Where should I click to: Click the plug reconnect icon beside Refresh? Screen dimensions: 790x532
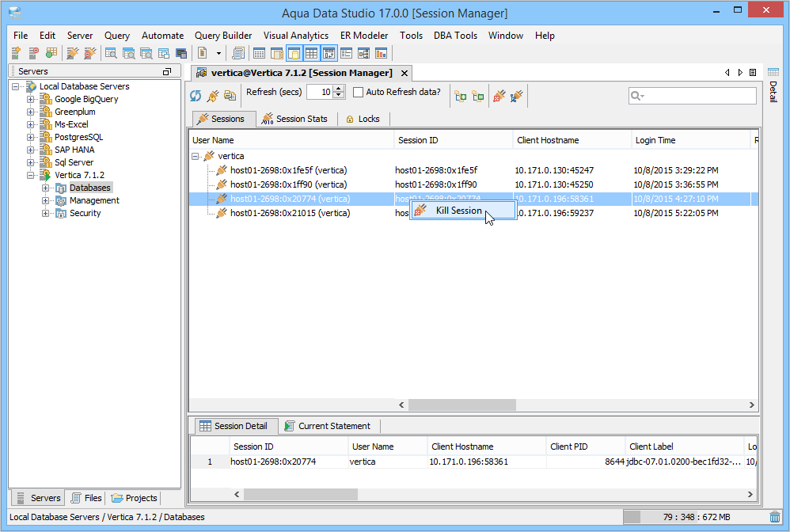click(x=213, y=96)
